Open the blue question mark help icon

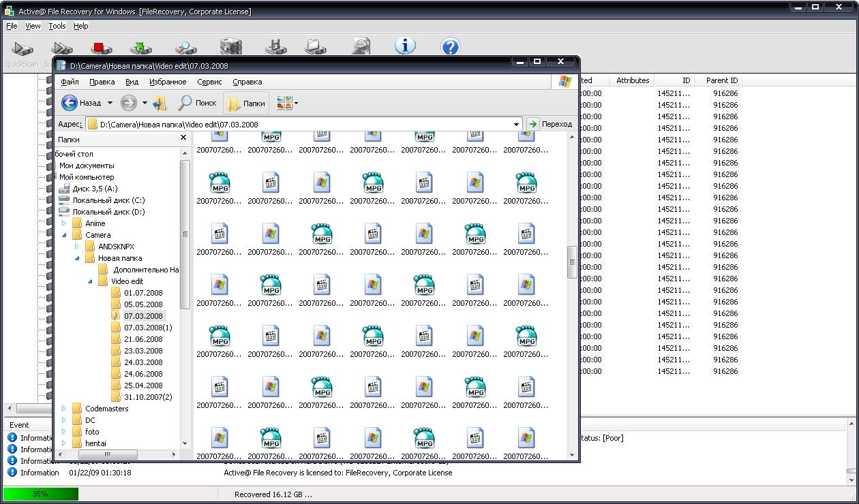pos(451,46)
